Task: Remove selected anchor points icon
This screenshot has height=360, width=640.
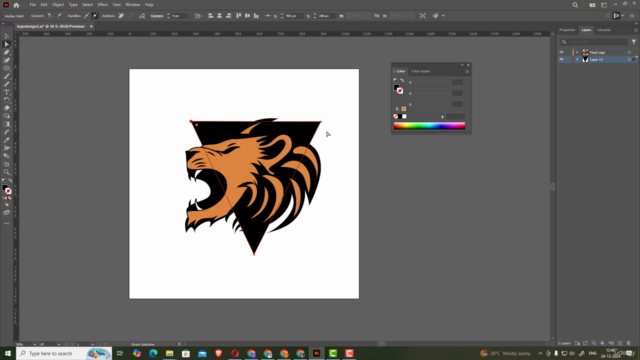Action: 121,16
